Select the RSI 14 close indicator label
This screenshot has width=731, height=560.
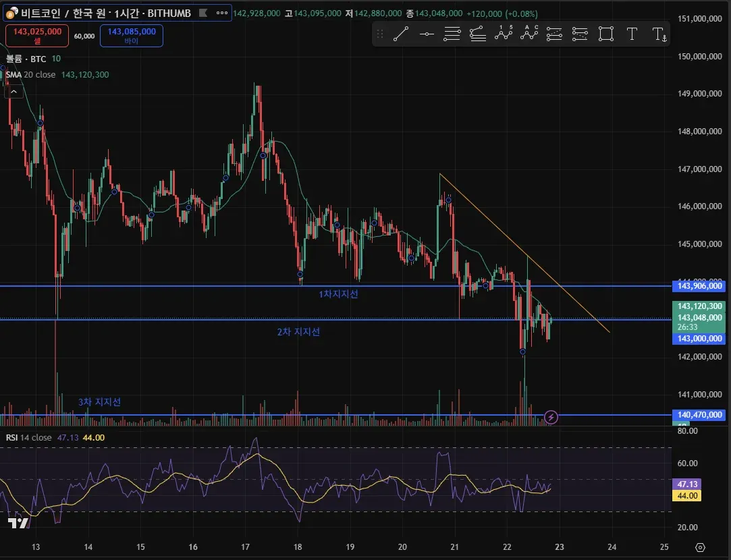coord(29,437)
